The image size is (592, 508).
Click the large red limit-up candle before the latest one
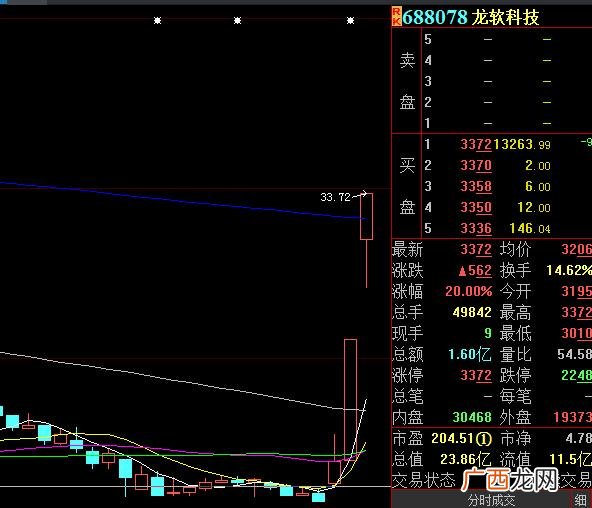click(x=350, y=401)
